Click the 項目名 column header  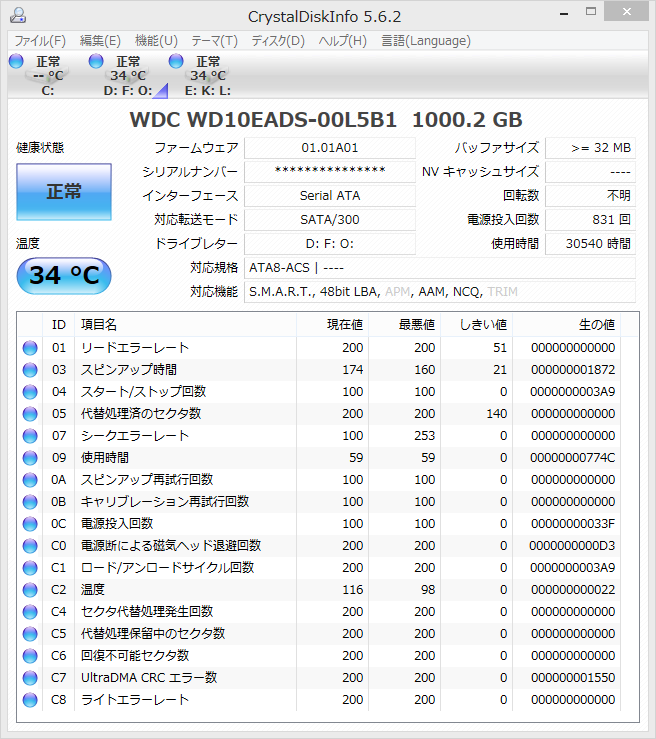(x=100, y=325)
